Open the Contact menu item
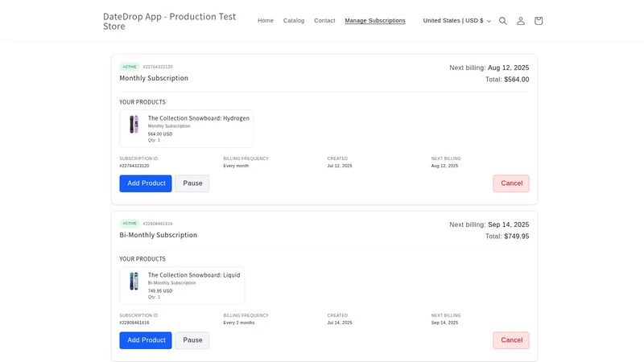Image resolution: width=644 pixels, height=362 pixels. 324,21
